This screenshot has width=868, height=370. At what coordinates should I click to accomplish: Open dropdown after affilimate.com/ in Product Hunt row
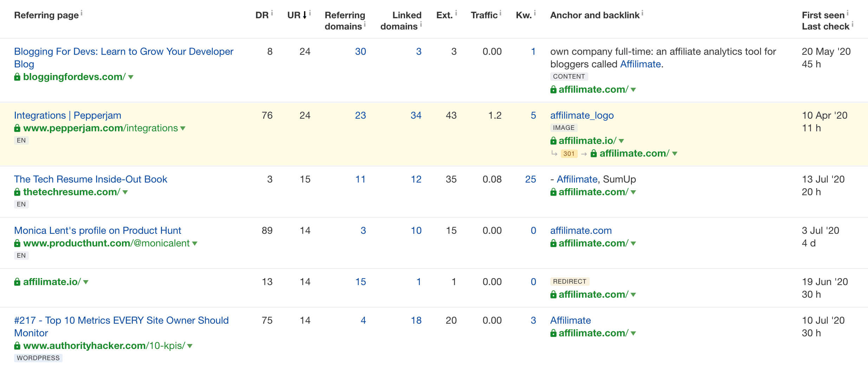pyautogui.click(x=633, y=243)
